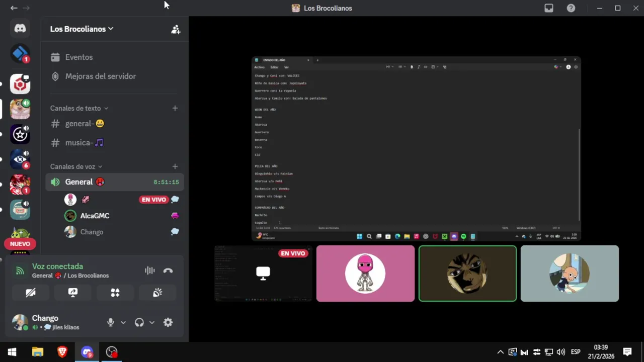Viewport: 644px width, 362px height.
Task: Open the blue diamond server with badge 1
Action: point(20,53)
